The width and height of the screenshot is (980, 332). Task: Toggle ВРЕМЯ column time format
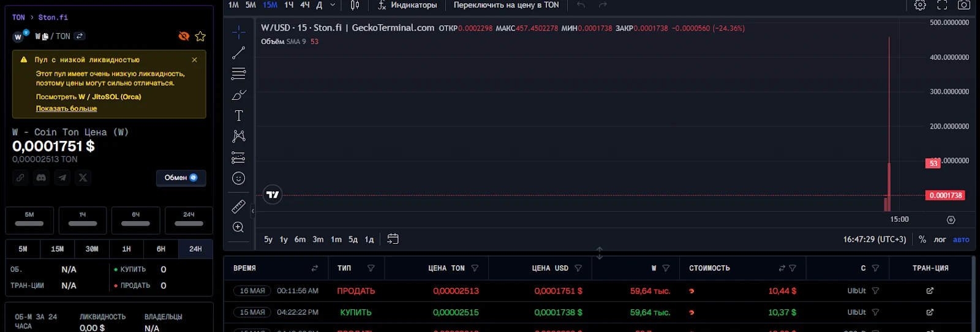[x=315, y=268]
